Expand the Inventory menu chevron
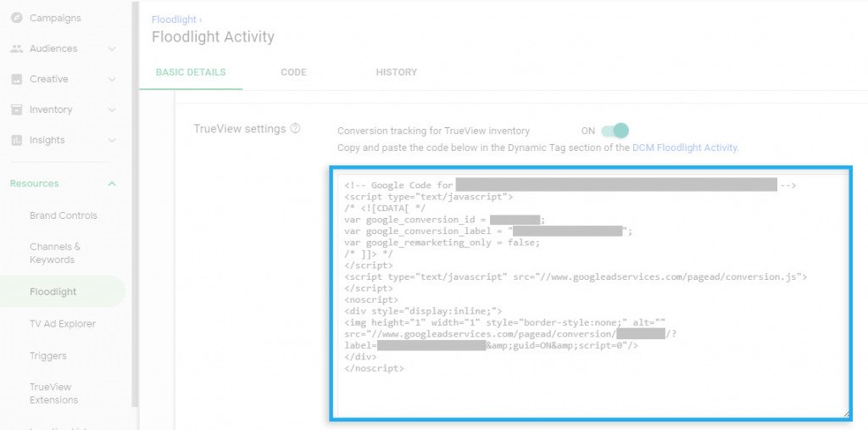Image resolution: width=868 pixels, height=430 pixels. click(112, 109)
